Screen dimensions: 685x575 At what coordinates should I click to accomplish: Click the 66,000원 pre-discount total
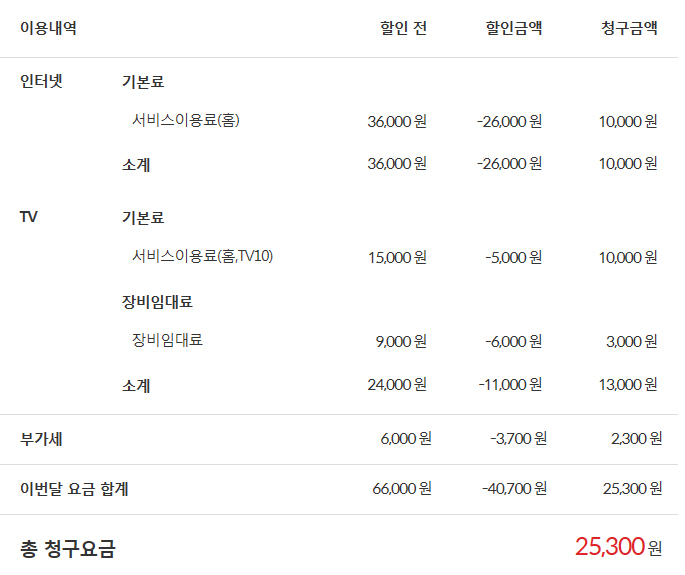(402, 489)
